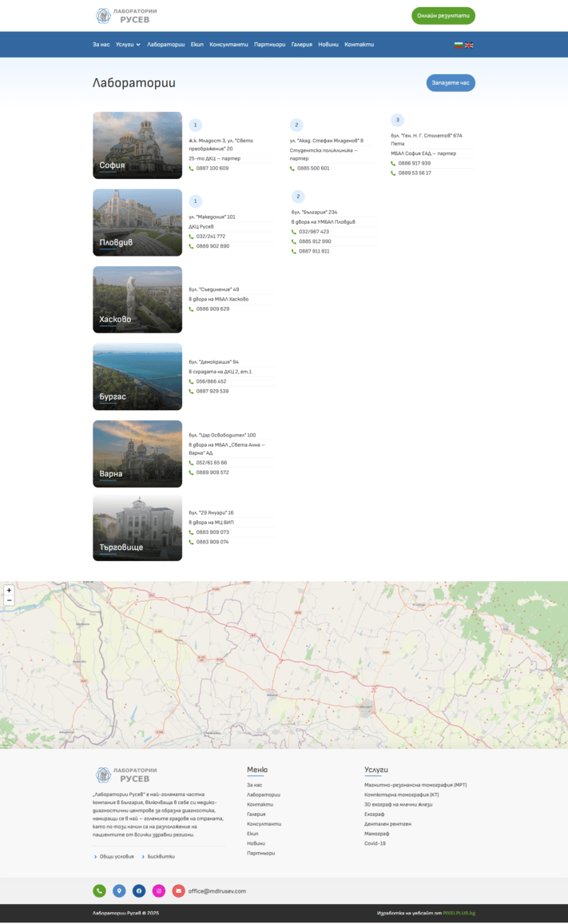Viewport: 568px width, 924px height.
Task: Zoom in on the map
Action: 9,590
